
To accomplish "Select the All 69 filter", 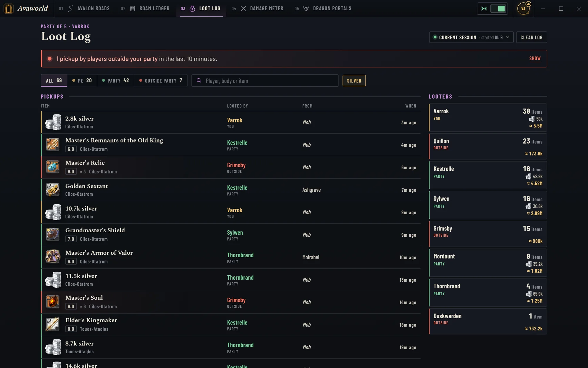I will [54, 81].
